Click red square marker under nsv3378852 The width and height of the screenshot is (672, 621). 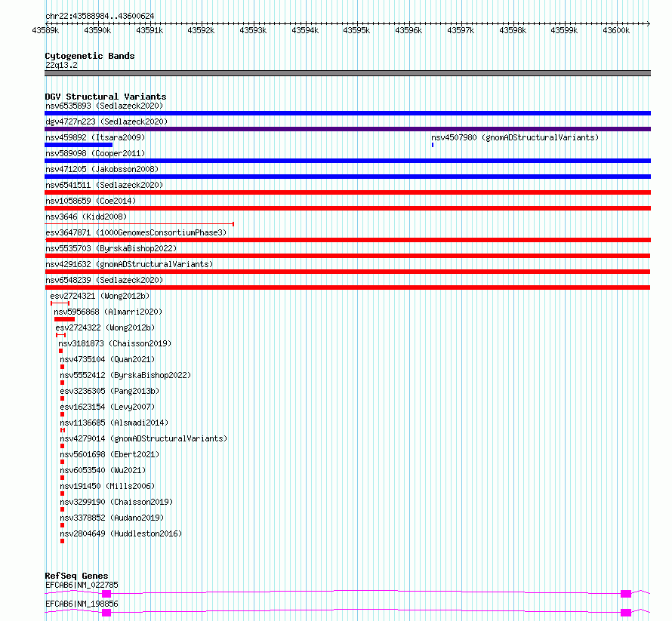(62, 525)
